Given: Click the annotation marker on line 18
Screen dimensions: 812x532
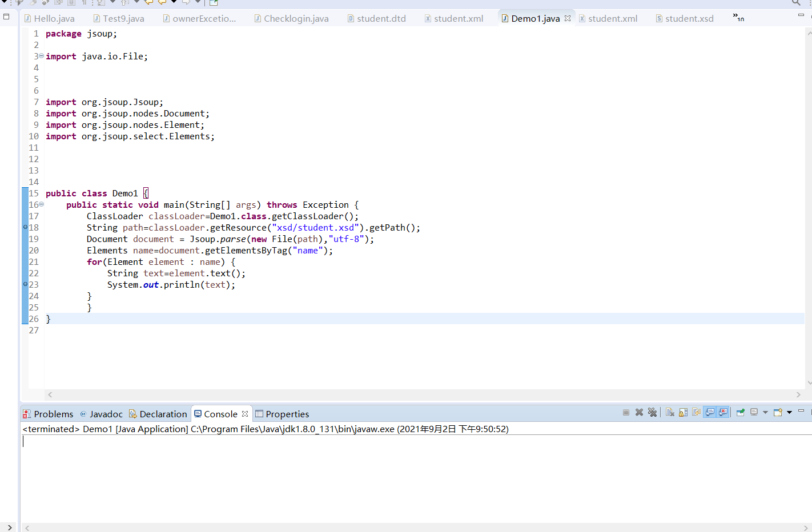Looking at the screenshot, I should click(x=25, y=227).
